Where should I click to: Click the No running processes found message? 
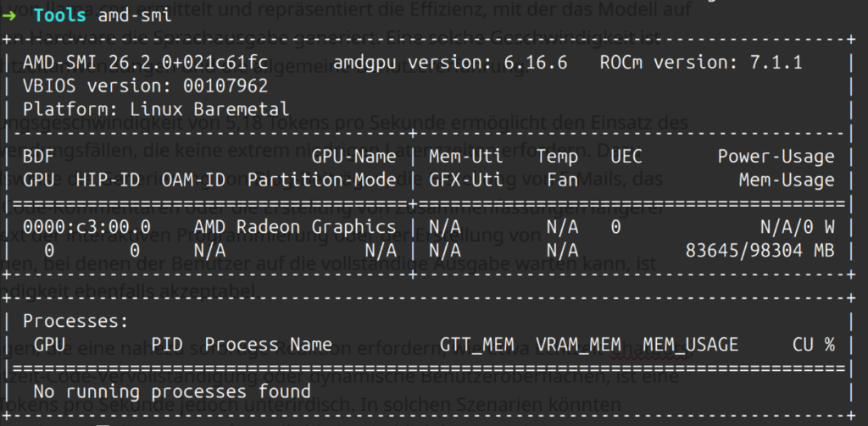click(x=172, y=392)
